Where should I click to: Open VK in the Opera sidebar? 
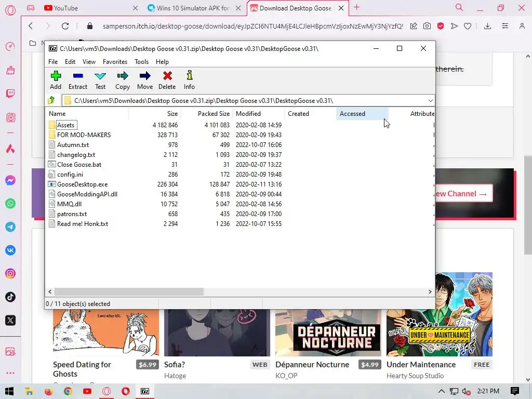pyautogui.click(x=10, y=250)
